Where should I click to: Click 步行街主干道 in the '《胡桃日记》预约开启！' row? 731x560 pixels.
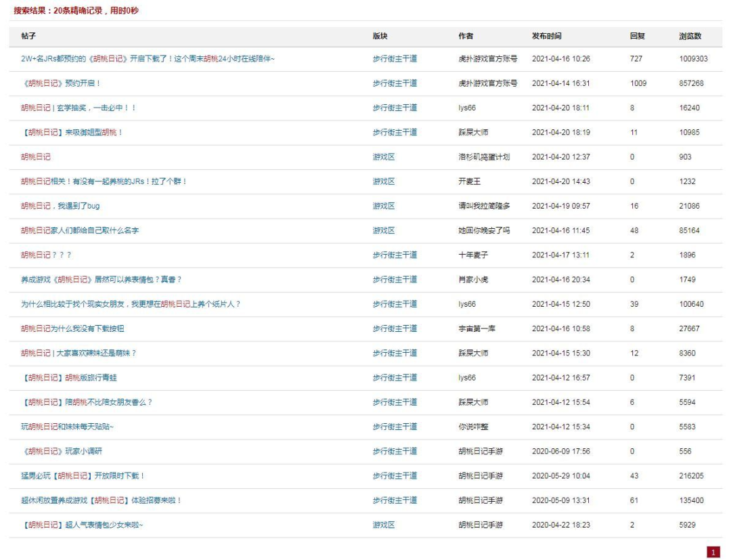[x=395, y=83]
